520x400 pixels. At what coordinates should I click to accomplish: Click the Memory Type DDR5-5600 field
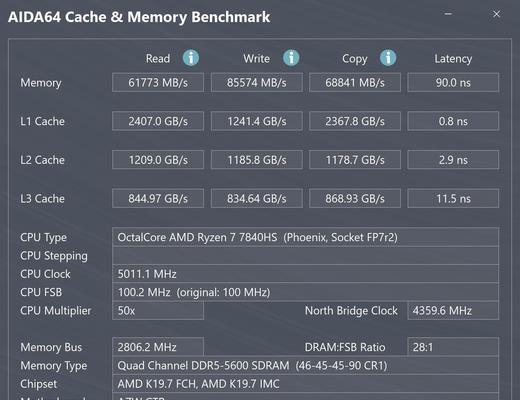306,365
